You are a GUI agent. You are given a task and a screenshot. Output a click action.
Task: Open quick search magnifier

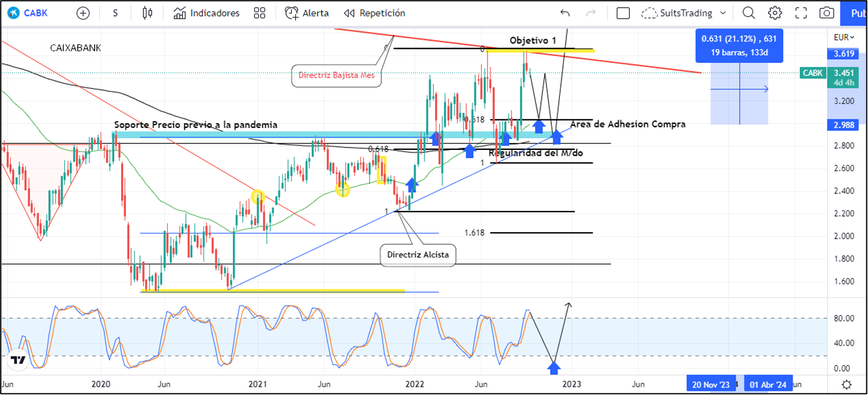(749, 13)
